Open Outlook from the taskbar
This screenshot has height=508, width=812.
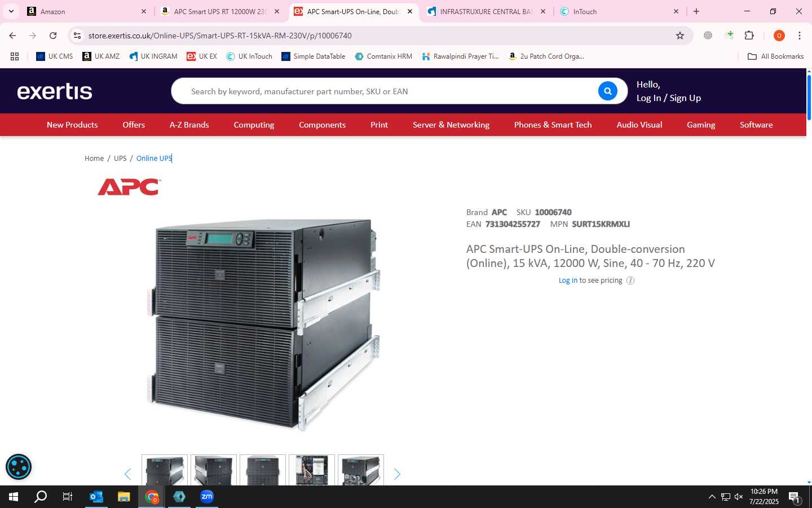click(x=96, y=497)
